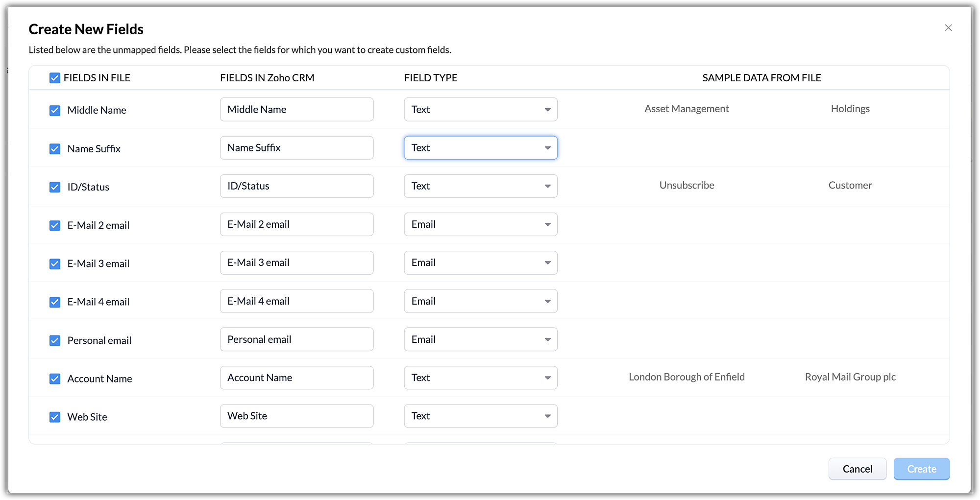Open the Middle Name field type dropdown
Viewport: 980px width, 500px height.
point(480,109)
